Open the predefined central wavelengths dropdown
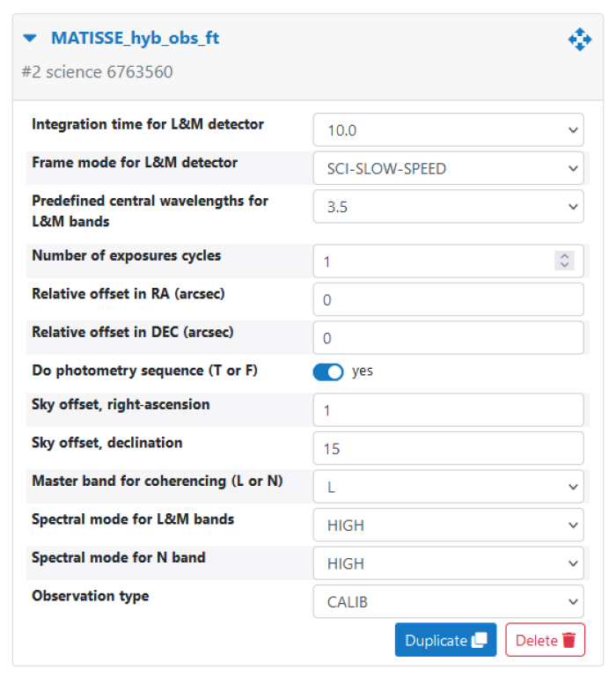This screenshot has height=684, width=616. [x=448, y=207]
